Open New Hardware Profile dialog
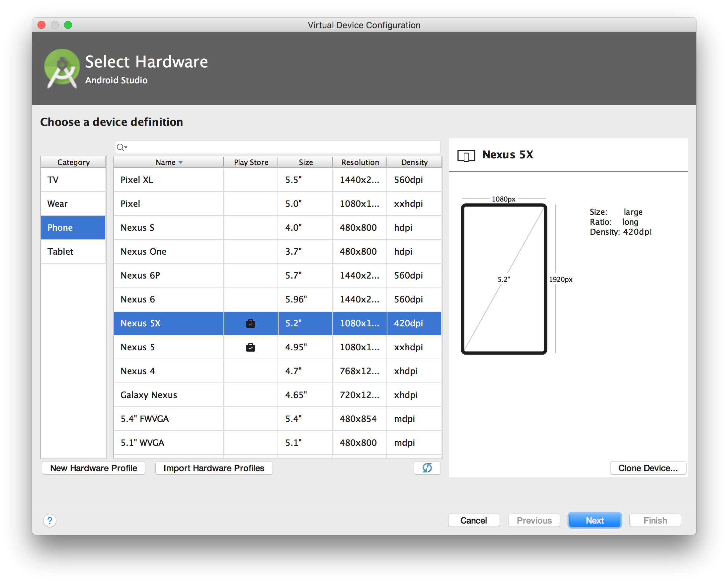The image size is (728, 584). (x=94, y=468)
